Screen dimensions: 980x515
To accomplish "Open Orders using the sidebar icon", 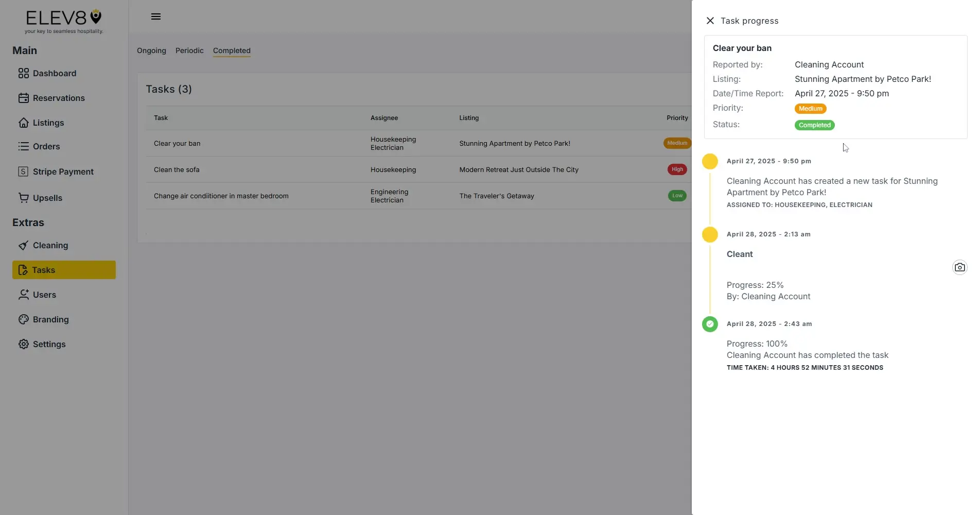I will pyautogui.click(x=23, y=146).
